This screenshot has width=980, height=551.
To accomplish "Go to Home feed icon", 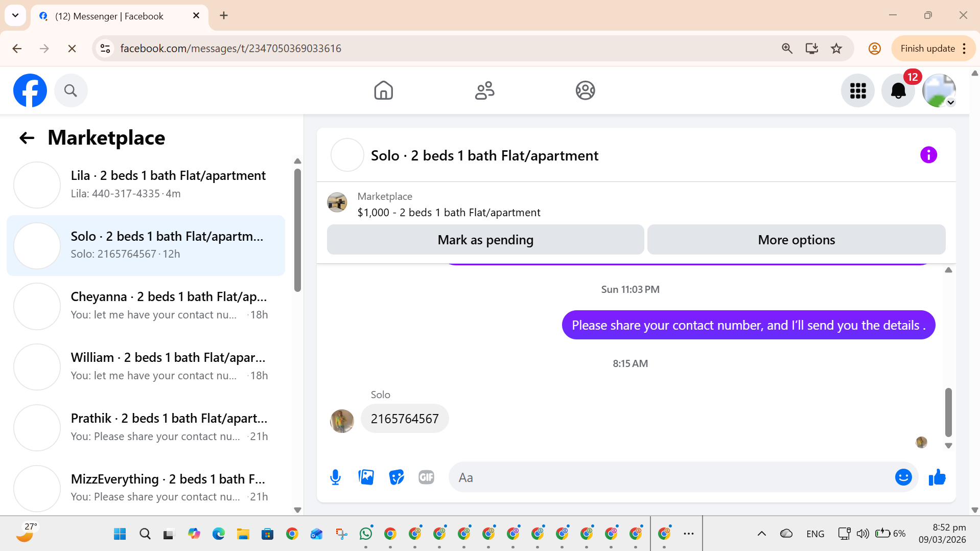I will (383, 90).
